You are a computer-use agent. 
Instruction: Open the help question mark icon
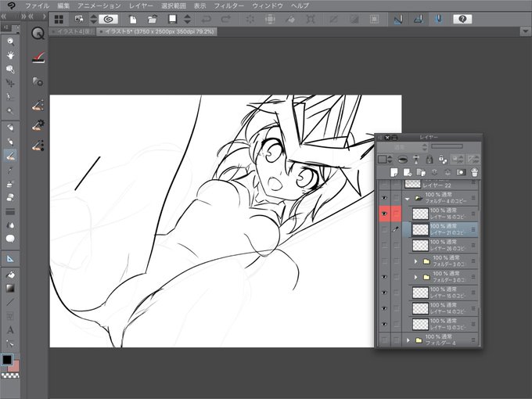click(x=462, y=19)
